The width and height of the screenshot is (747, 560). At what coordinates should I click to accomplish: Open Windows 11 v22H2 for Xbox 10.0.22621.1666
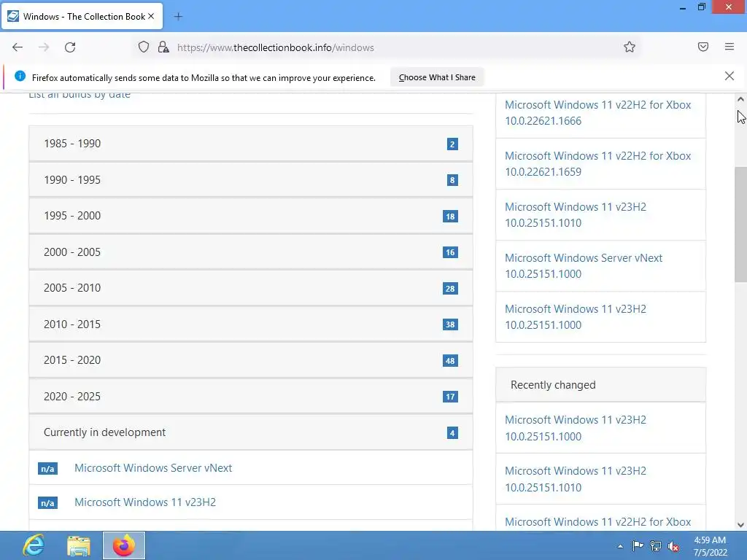pyautogui.click(x=597, y=113)
